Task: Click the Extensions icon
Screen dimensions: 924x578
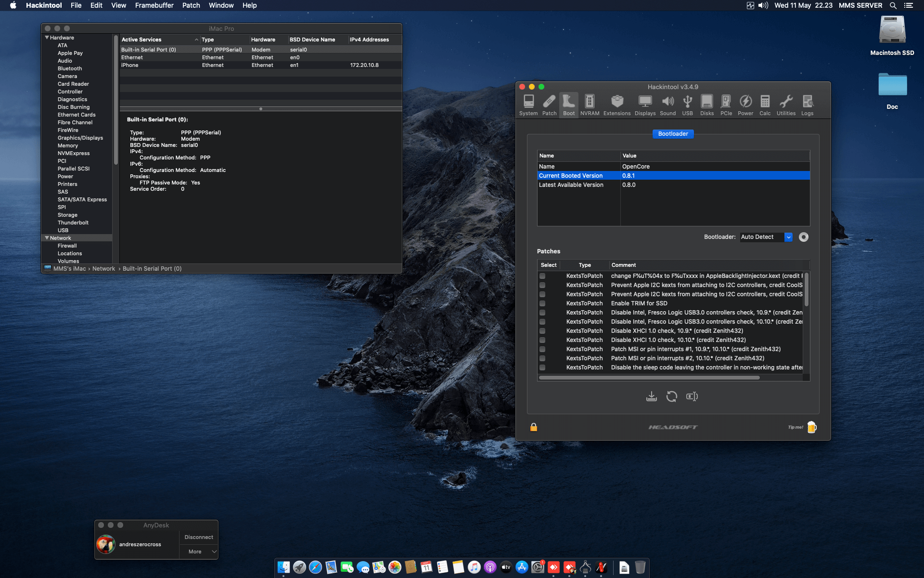Action: click(616, 104)
